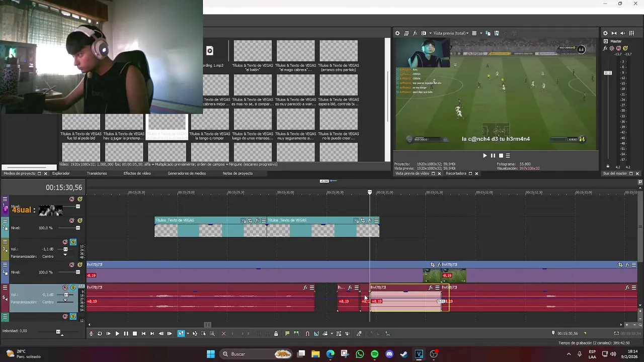Open master bus audio properties gear
The width and height of the screenshot is (644, 362).
tap(605, 33)
